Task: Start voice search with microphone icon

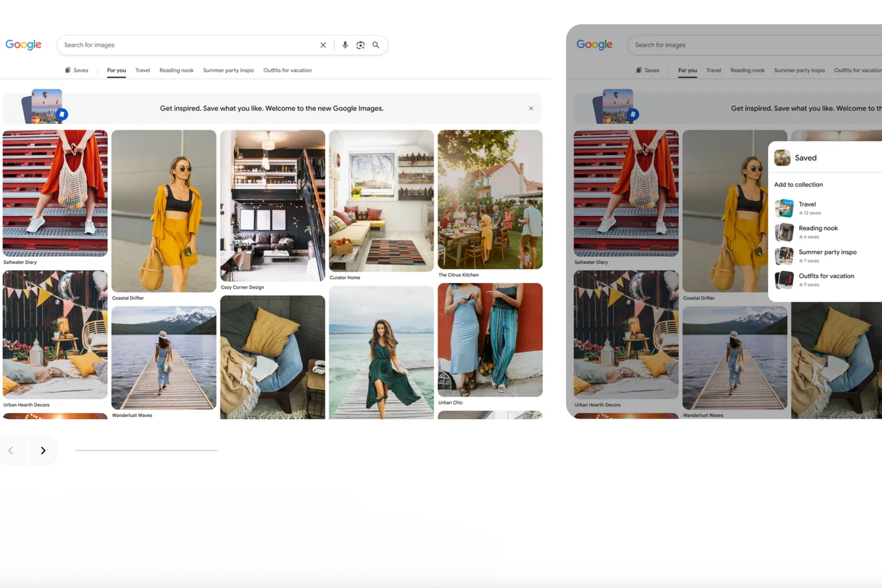Action: coord(345,45)
